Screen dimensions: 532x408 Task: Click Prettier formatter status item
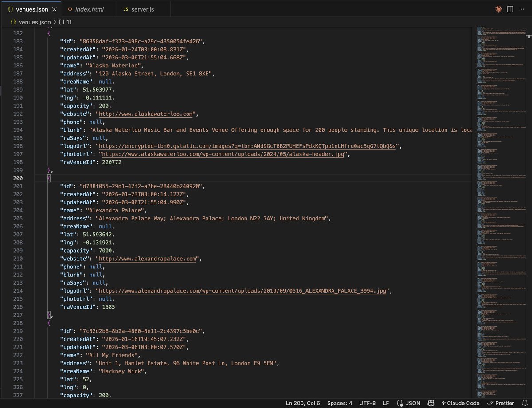(501, 403)
